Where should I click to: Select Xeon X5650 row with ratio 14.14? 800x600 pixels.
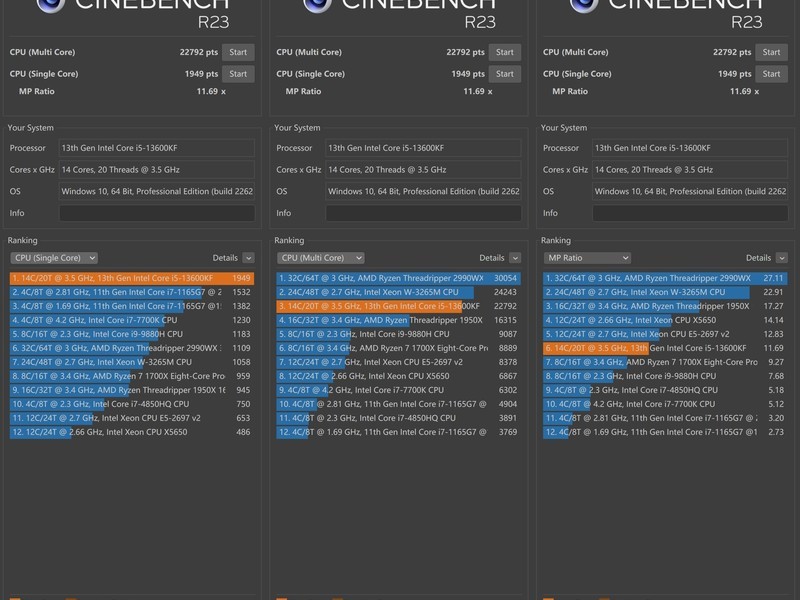(x=665, y=320)
